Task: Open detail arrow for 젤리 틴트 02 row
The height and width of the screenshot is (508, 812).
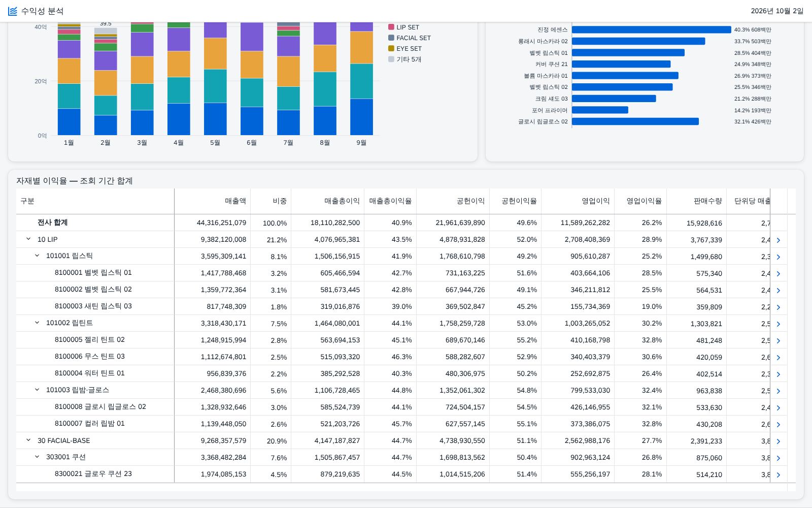Action: point(779,341)
